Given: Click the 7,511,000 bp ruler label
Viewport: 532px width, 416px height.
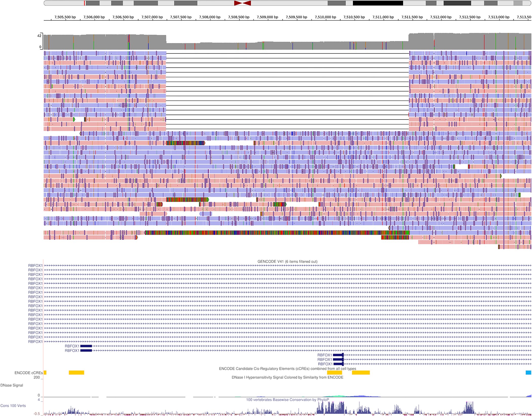Looking at the screenshot, I should [383, 17].
